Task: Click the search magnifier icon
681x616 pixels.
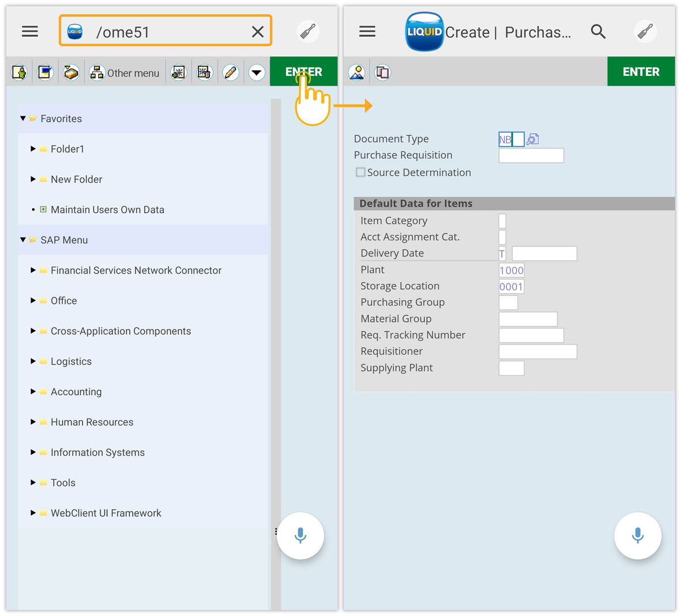Action: [598, 32]
